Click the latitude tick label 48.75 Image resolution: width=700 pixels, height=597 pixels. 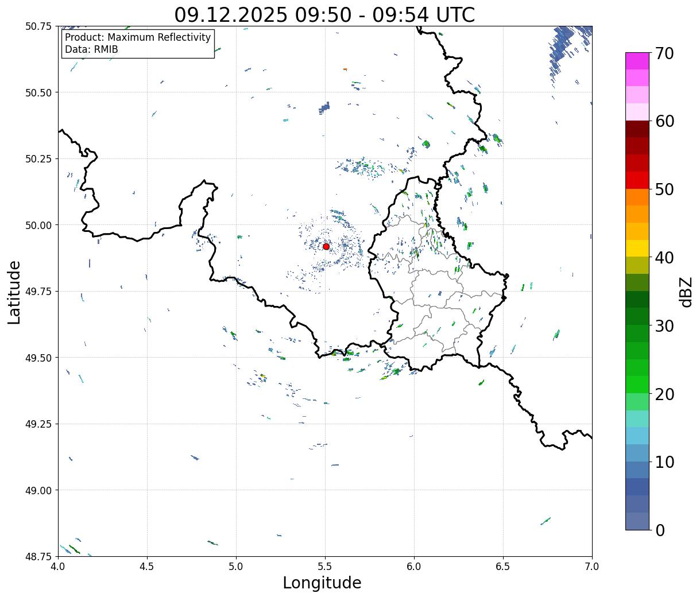38,557
